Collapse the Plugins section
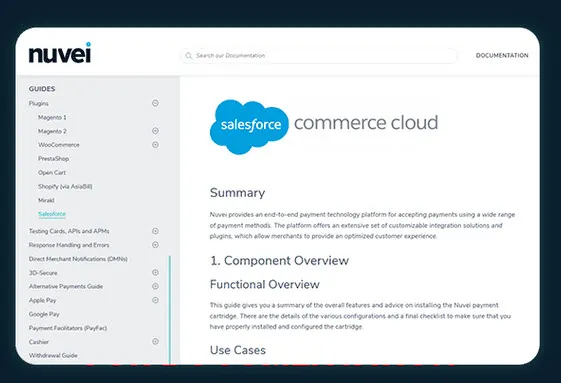The height and width of the screenshot is (383, 561). [155, 103]
